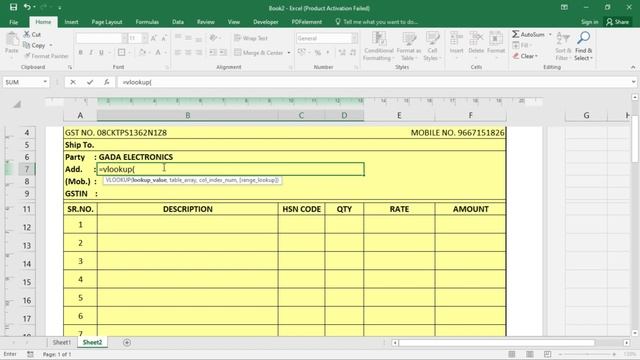Cancel the formula entry with the X icon
Screen dimensions: 640x360
click(73, 82)
